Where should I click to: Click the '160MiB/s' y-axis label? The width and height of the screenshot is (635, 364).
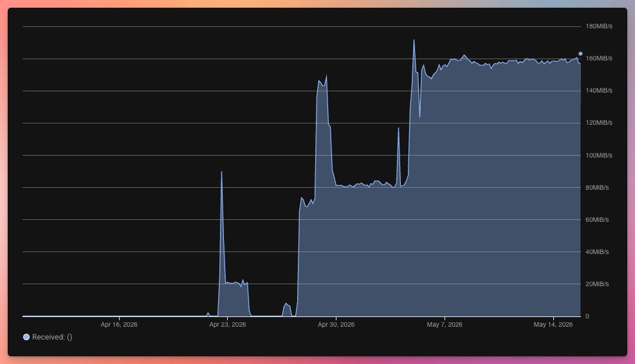599,59
